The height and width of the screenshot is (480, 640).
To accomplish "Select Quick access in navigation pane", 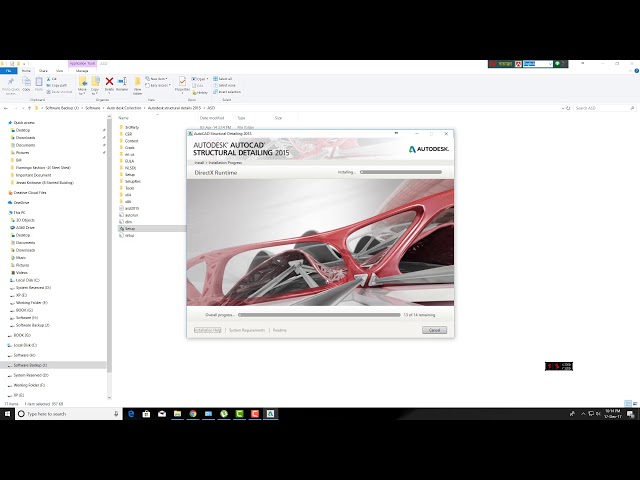I will (x=24, y=122).
